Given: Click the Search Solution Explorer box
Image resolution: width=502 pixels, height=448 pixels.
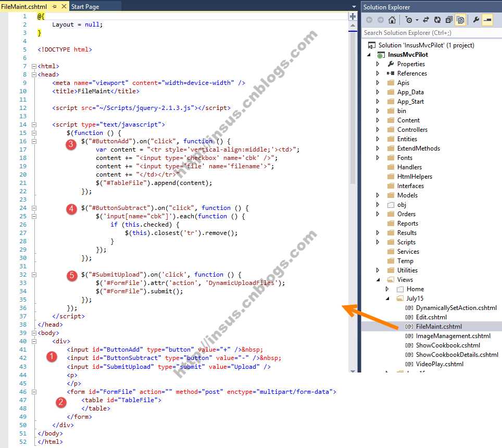Looking at the screenshot, I should click(x=432, y=33).
